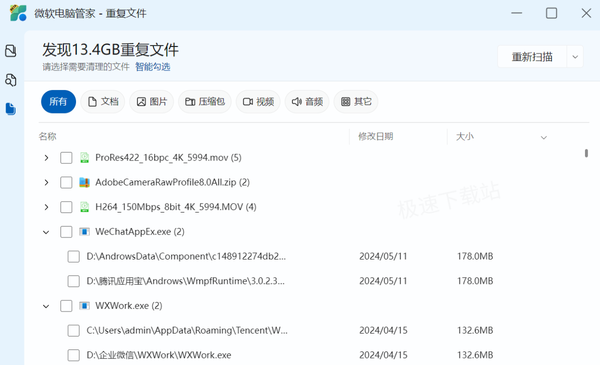The width and height of the screenshot is (600, 365).
Task: Check the C:\Users\admin\AppData file checkbox
Action: tap(73, 330)
